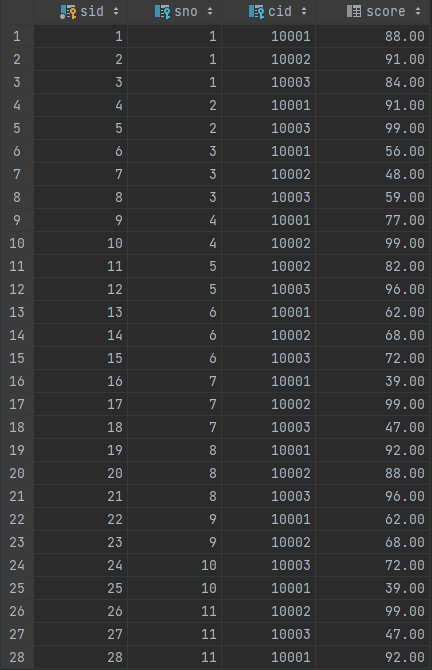432x670 pixels.
Task: Click score 92.00 in row 28
Action: point(373,657)
